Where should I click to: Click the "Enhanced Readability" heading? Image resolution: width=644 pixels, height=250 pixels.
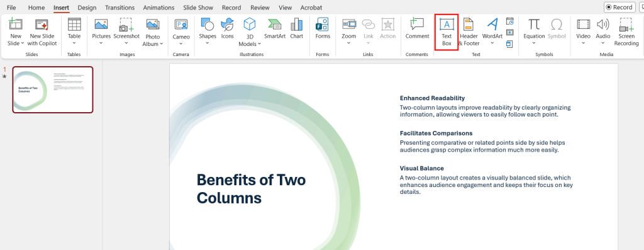tap(432, 98)
